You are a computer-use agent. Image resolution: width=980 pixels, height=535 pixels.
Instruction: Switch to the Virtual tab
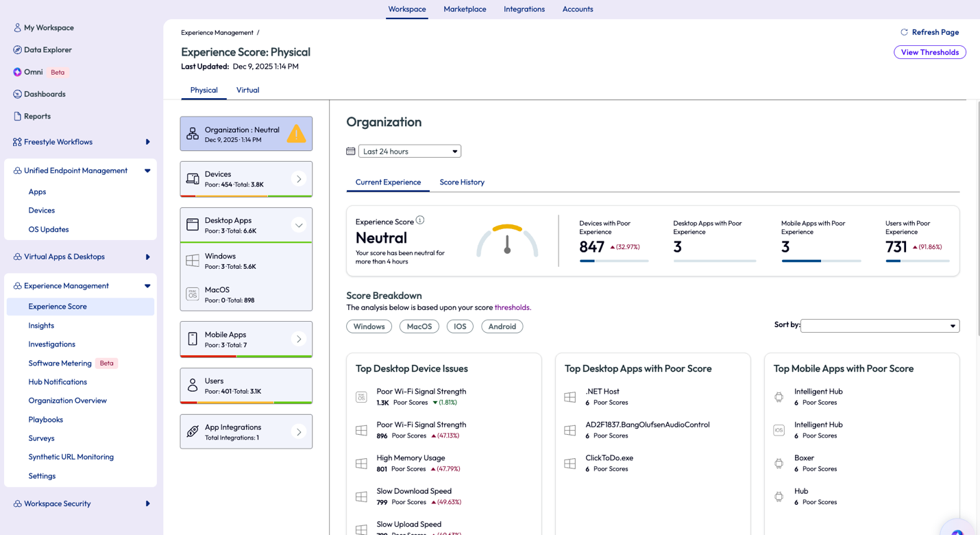coord(247,91)
